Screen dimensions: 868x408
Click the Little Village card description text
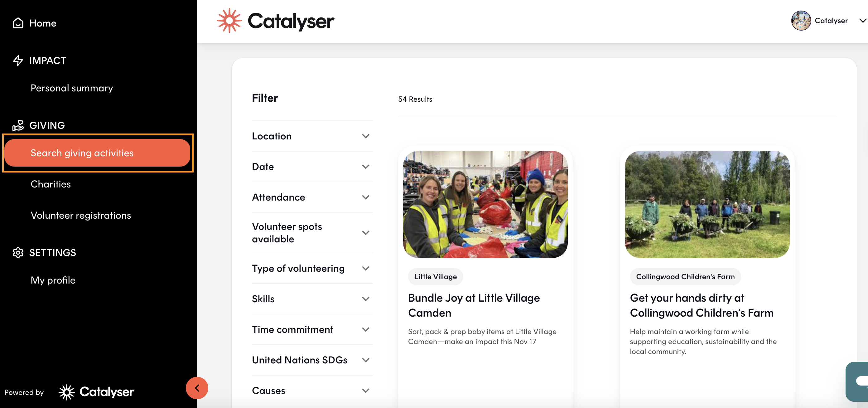click(482, 337)
